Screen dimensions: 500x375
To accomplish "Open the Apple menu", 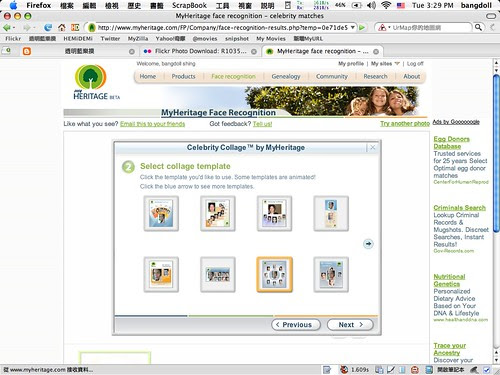I will (13, 5).
